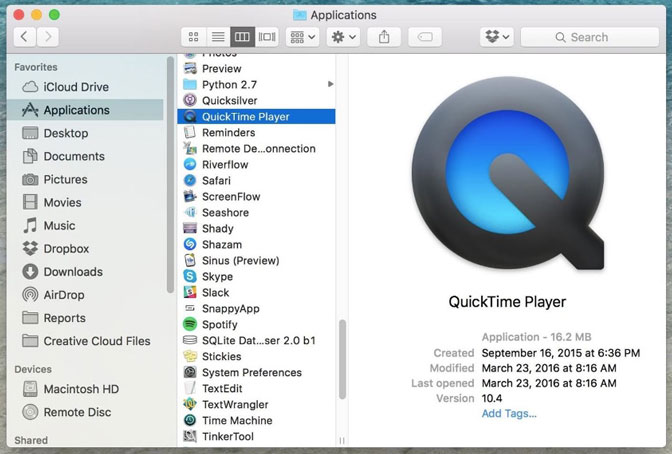Click the Remote Disc icon
The width and height of the screenshot is (672, 454).
click(x=30, y=412)
